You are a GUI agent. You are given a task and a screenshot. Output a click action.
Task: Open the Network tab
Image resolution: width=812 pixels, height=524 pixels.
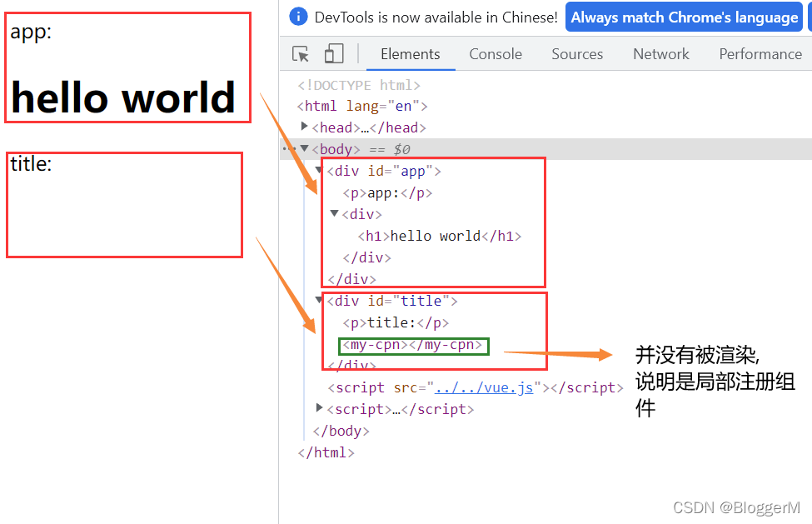coord(660,54)
